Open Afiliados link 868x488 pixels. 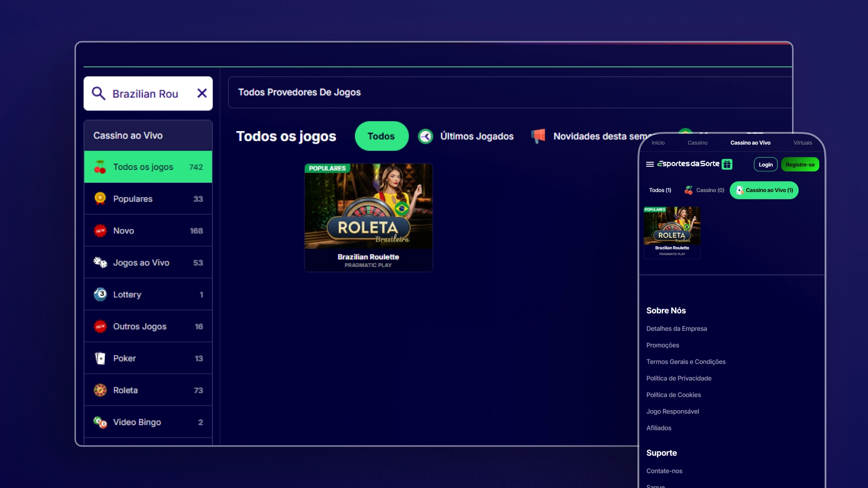point(659,428)
